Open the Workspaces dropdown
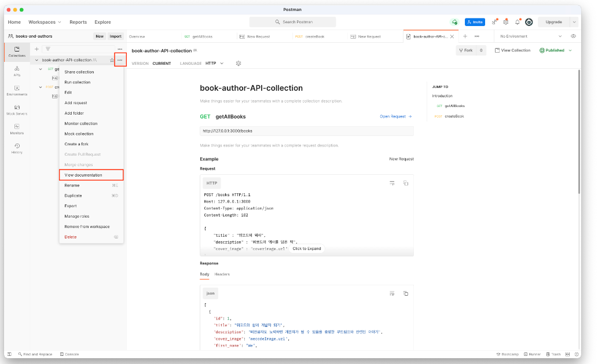 (x=45, y=22)
